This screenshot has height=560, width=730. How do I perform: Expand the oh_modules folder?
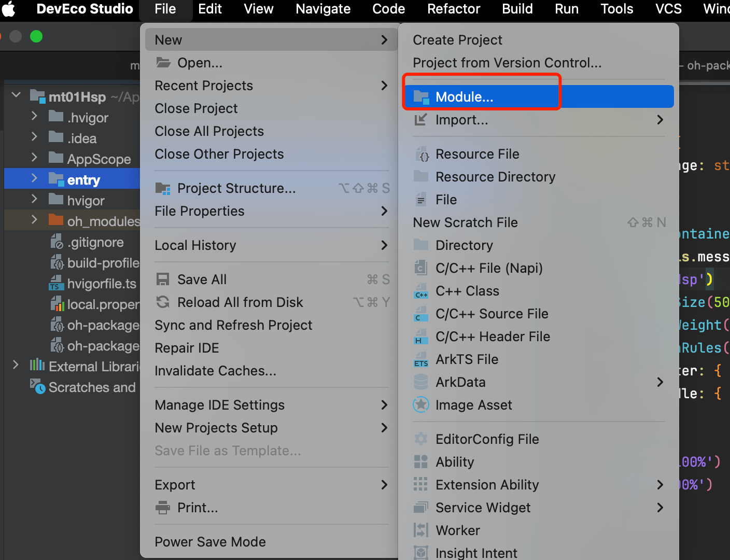point(34,220)
